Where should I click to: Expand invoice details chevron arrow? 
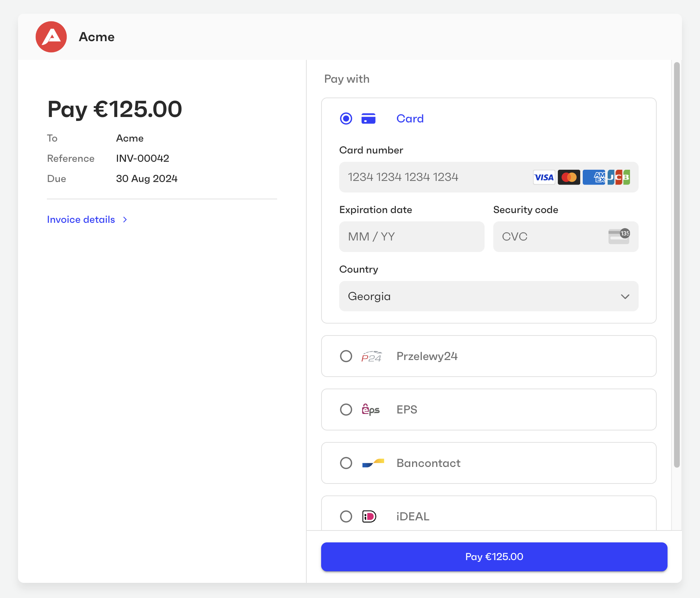coord(125,220)
